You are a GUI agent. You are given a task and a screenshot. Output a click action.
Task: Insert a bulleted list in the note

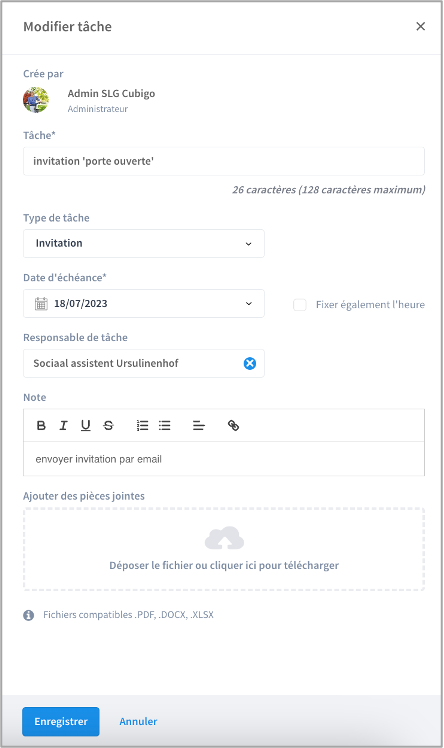pos(165,426)
